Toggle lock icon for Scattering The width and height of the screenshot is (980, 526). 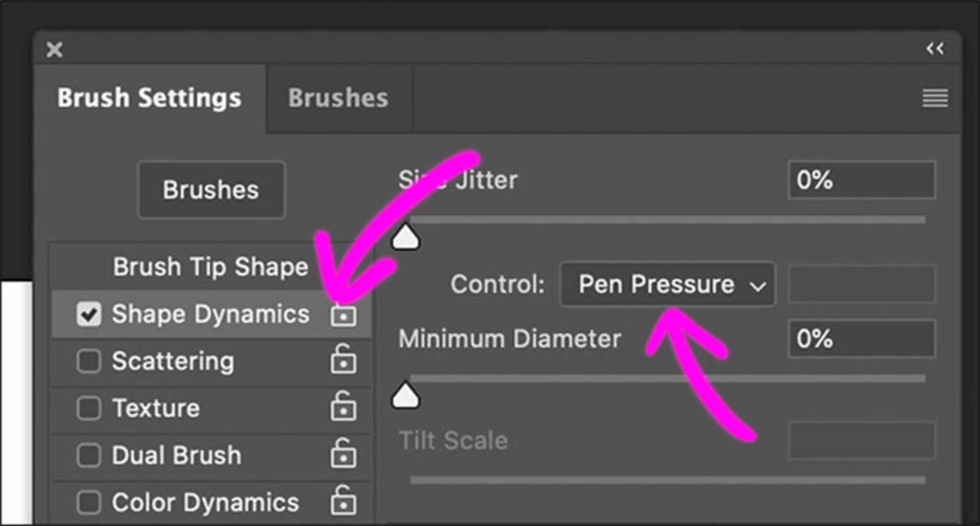point(343,360)
